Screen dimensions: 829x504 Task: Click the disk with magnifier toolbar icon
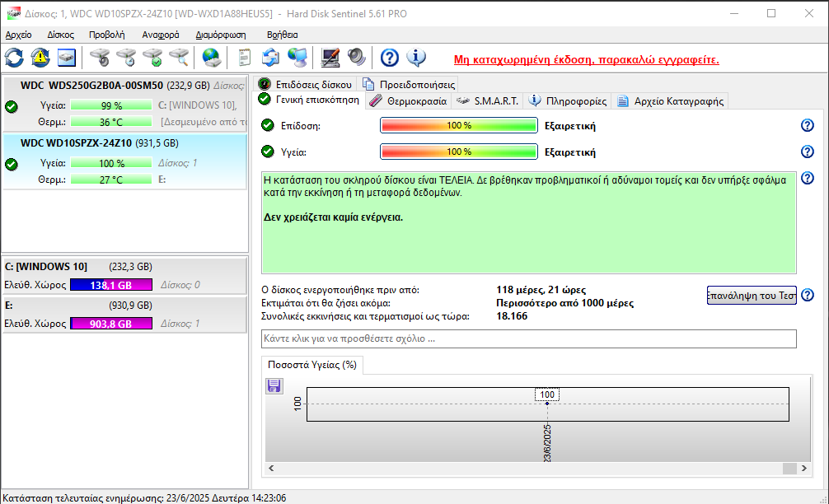point(179,57)
